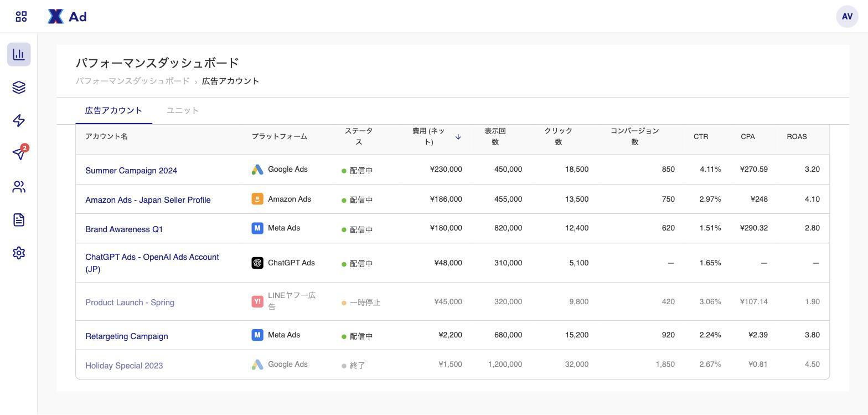The height and width of the screenshot is (415, 868).
Task: Click ¥230,000 cost cell
Action: point(446,169)
